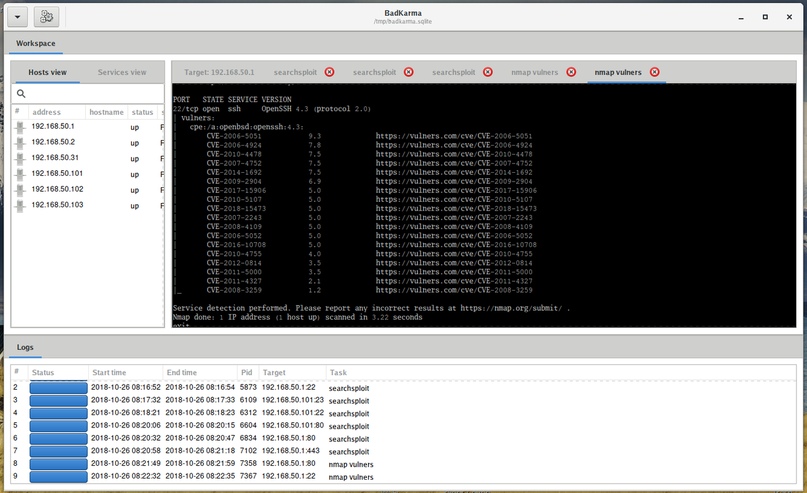Select host 192.168.50.101 in the hosts list
The height and width of the screenshot is (493, 807).
57,174
